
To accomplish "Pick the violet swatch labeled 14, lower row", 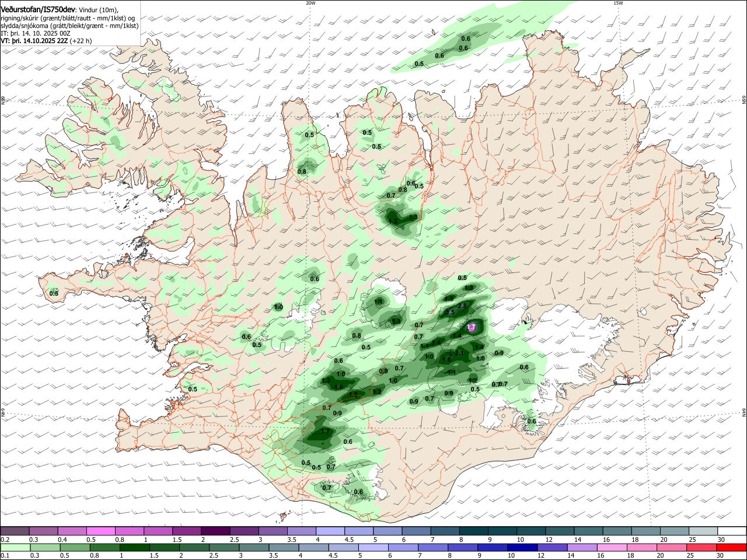I will (582, 548).
